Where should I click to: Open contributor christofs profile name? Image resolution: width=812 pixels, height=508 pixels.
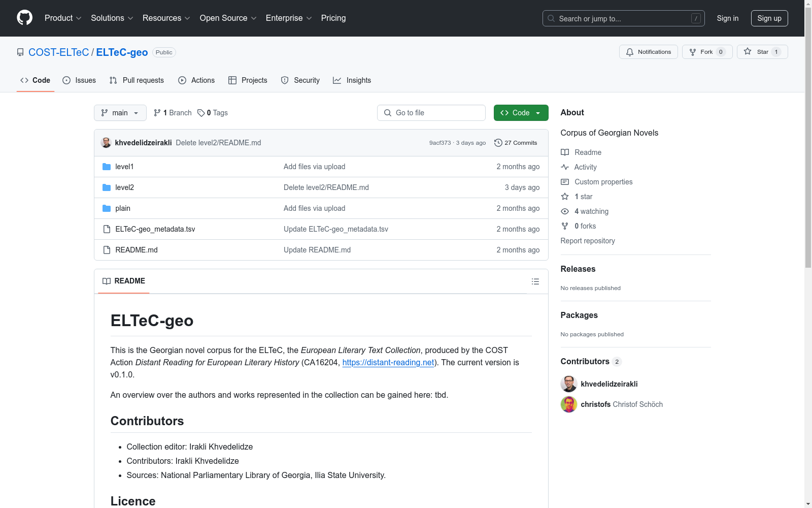pyautogui.click(x=596, y=404)
